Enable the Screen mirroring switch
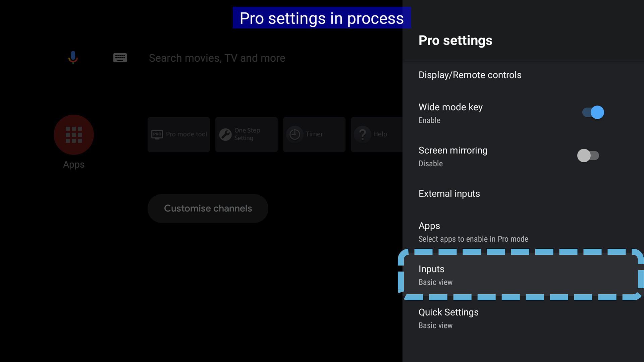Screen dimensions: 644x362 pyautogui.click(x=588, y=156)
